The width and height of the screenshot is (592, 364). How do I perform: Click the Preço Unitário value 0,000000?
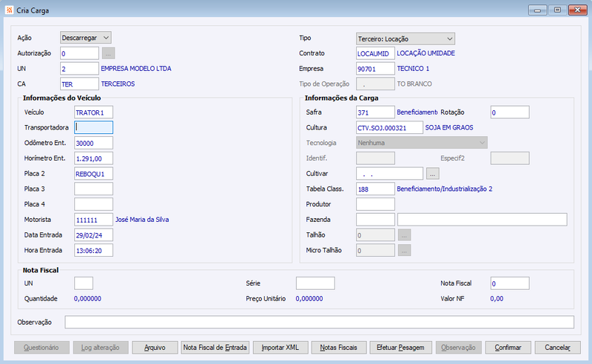coord(309,299)
